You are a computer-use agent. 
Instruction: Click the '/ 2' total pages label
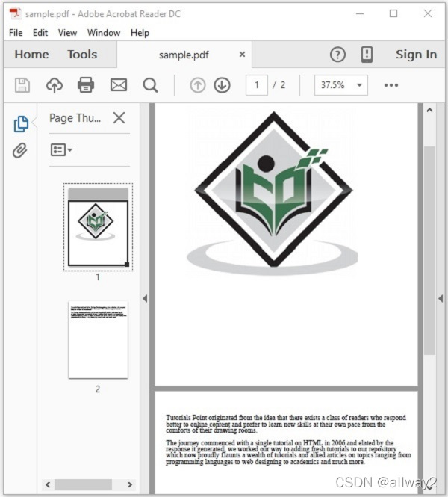tap(279, 85)
